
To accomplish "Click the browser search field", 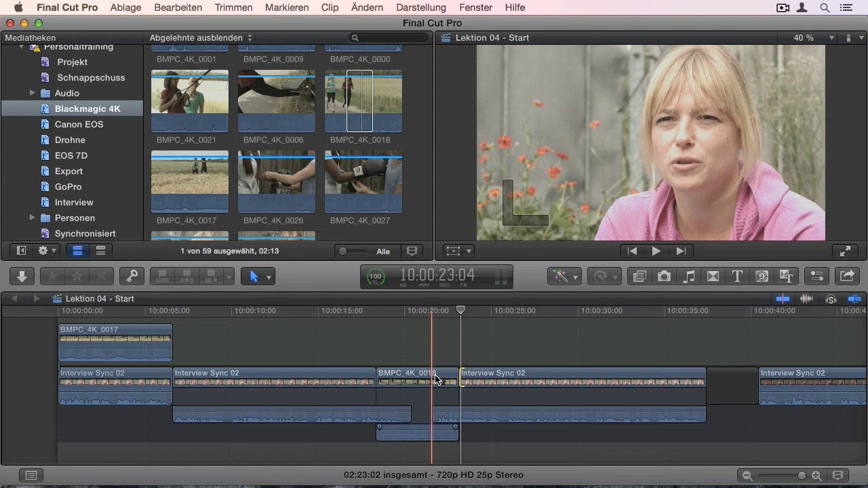I will [x=389, y=38].
